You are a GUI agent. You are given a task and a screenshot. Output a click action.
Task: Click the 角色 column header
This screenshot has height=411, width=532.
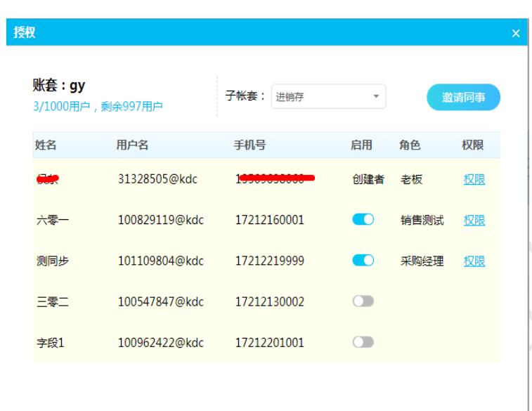(x=410, y=145)
